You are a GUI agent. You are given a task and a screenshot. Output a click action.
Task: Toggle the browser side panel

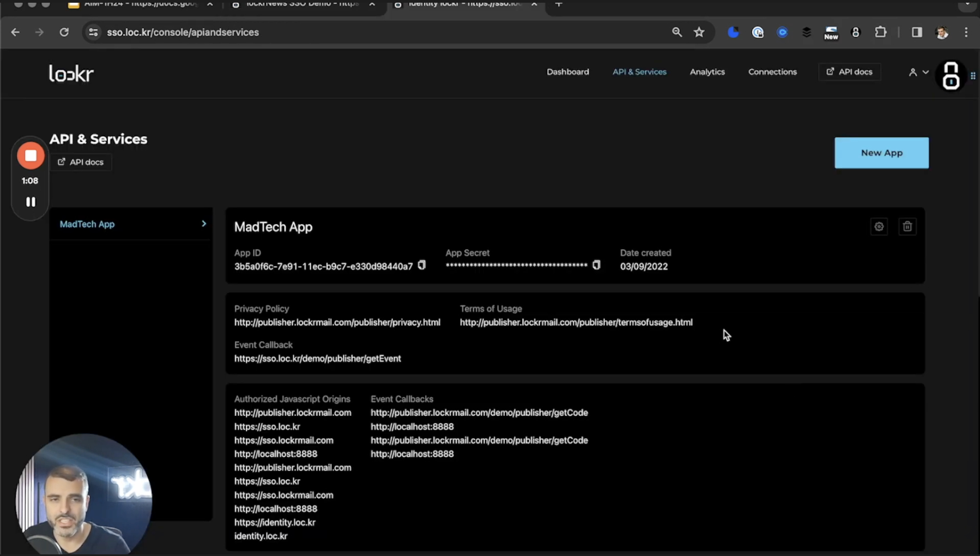click(x=916, y=32)
